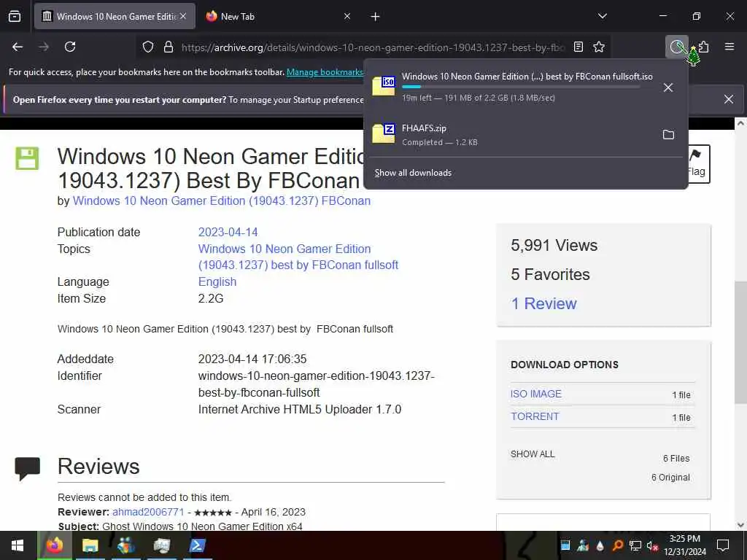The width and height of the screenshot is (747, 560).
Task: Open the 1 Review link
Action: click(543, 303)
